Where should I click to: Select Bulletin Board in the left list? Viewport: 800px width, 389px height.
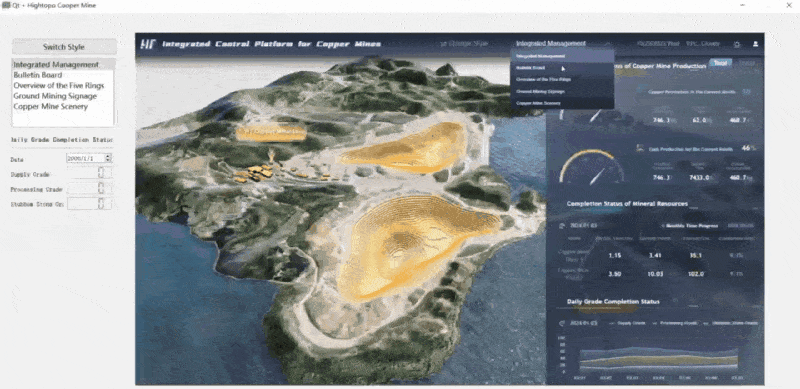point(63,75)
